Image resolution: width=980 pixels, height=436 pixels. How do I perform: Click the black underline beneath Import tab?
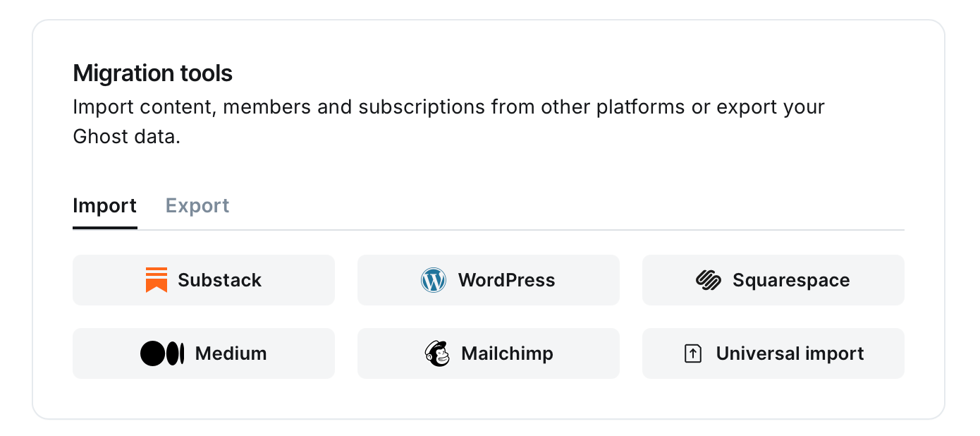coord(105,229)
